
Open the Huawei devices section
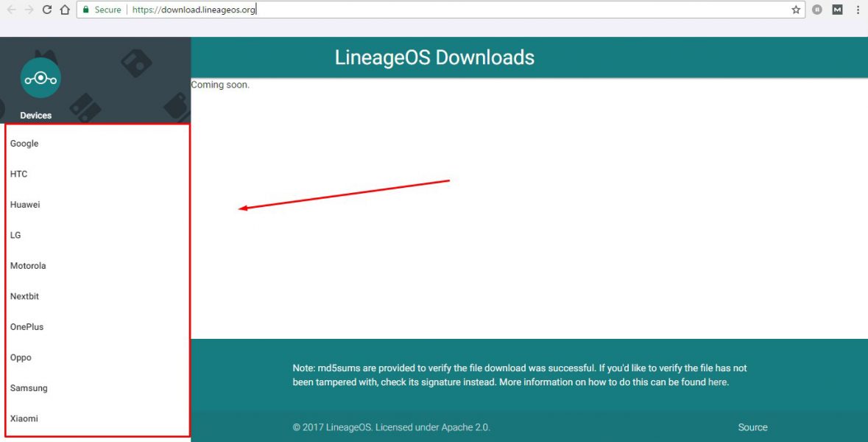[24, 204]
